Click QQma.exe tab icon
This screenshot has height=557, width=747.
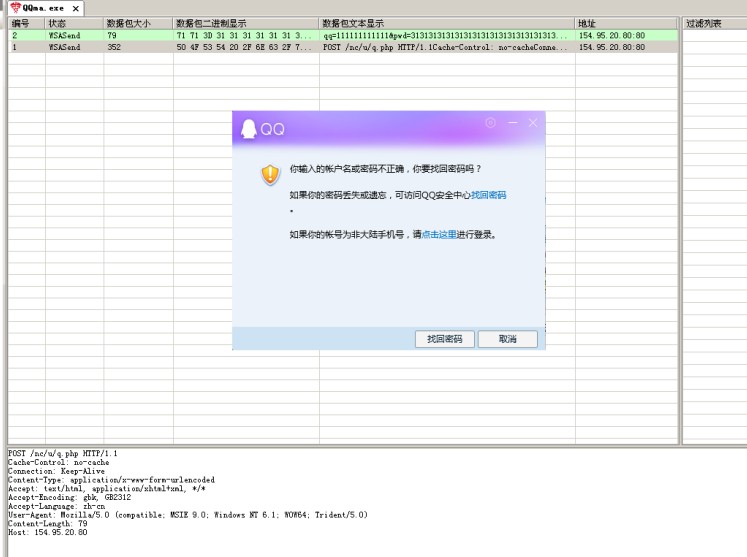tap(16, 8)
